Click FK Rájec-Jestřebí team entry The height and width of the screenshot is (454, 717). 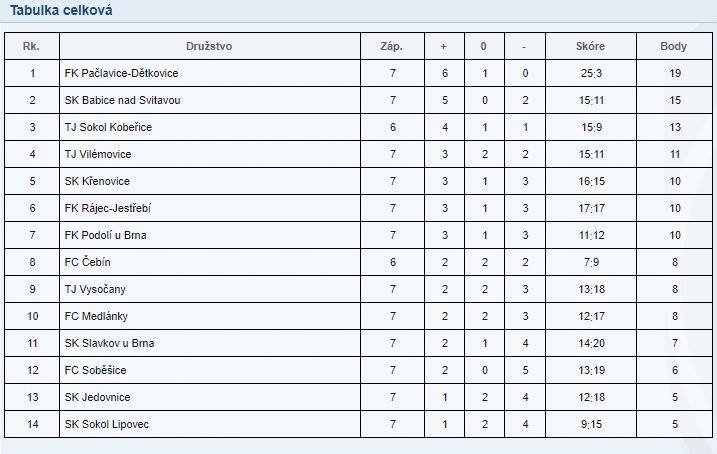tap(107, 208)
